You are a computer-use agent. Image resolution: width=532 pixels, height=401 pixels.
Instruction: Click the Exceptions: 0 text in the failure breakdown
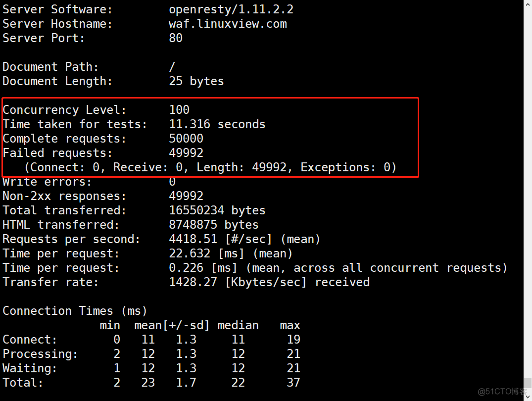348,167
